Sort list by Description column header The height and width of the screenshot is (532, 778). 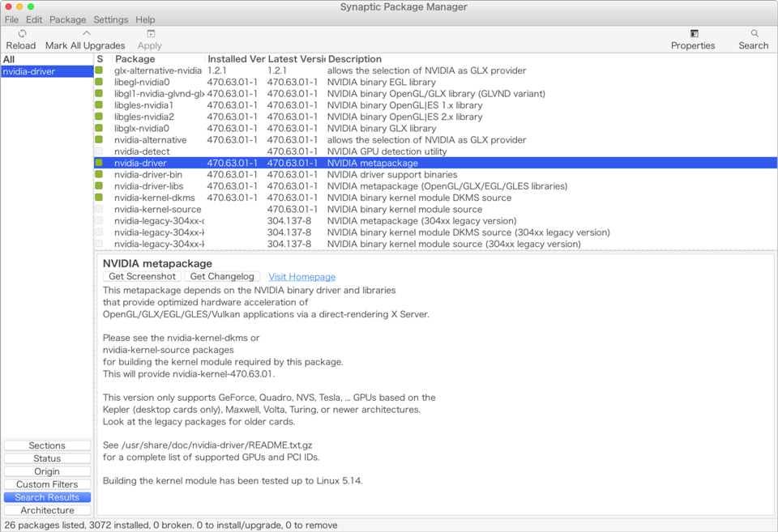[x=354, y=59]
